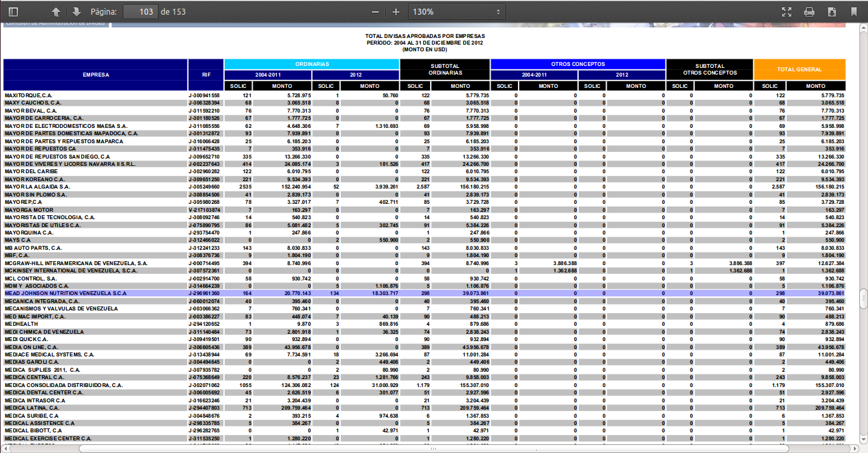The height and width of the screenshot is (453, 868).
Task: Toggle the sidebar panel
Action: tap(13, 12)
